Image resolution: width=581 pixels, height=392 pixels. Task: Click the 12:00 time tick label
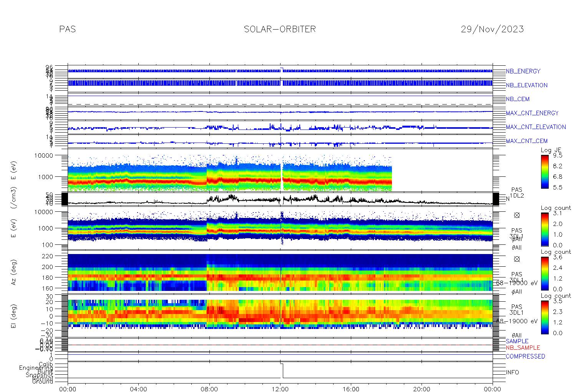(x=280, y=389)
